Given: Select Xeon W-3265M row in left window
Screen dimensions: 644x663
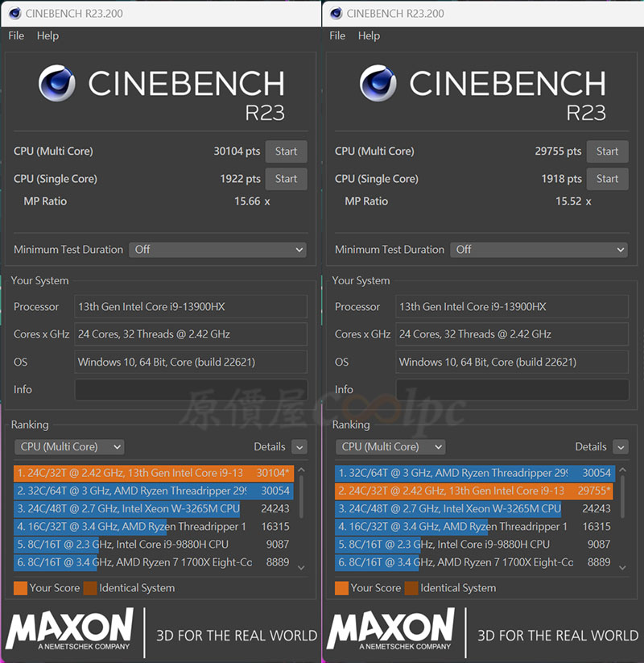Looking at the screenshot, I should click(x=154, y=508).
